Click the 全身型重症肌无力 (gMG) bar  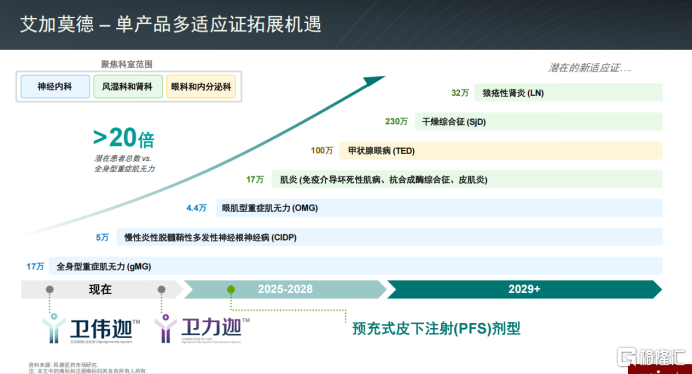[x=356, y=266]
